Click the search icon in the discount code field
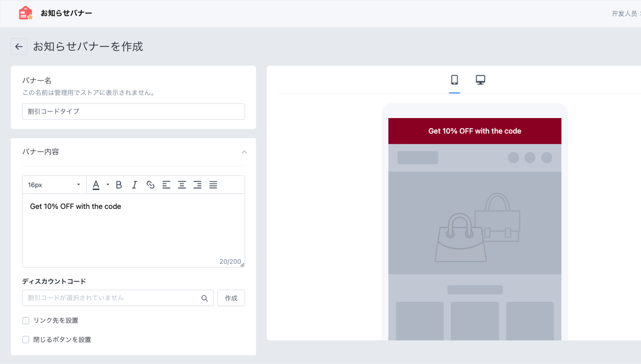The width and height of the screenshot is (641, 364). (x=205, y=298)
